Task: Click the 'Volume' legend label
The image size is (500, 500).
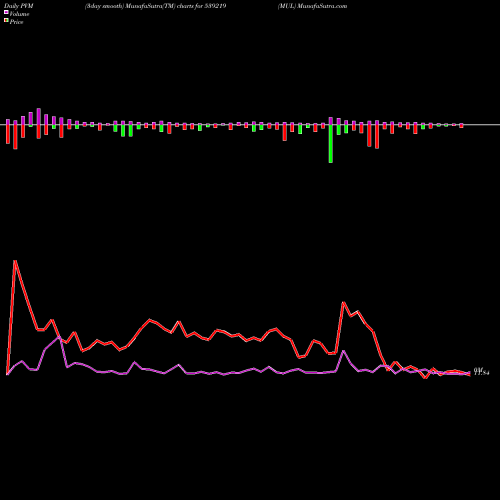Action: [x=19, y=14]
